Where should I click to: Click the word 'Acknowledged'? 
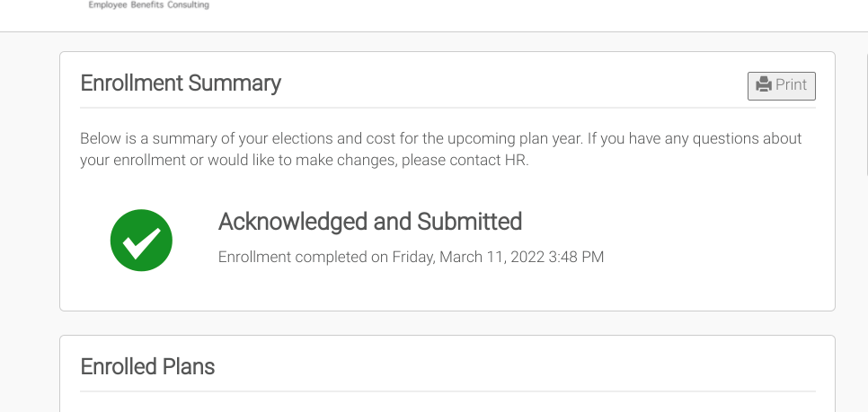tap(294, 222)
